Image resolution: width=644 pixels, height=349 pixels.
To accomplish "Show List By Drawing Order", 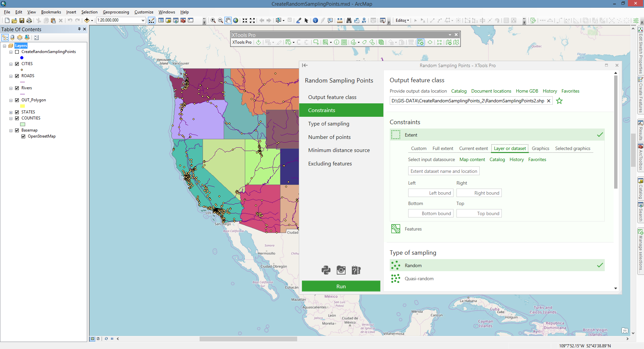I will [5, 38].
